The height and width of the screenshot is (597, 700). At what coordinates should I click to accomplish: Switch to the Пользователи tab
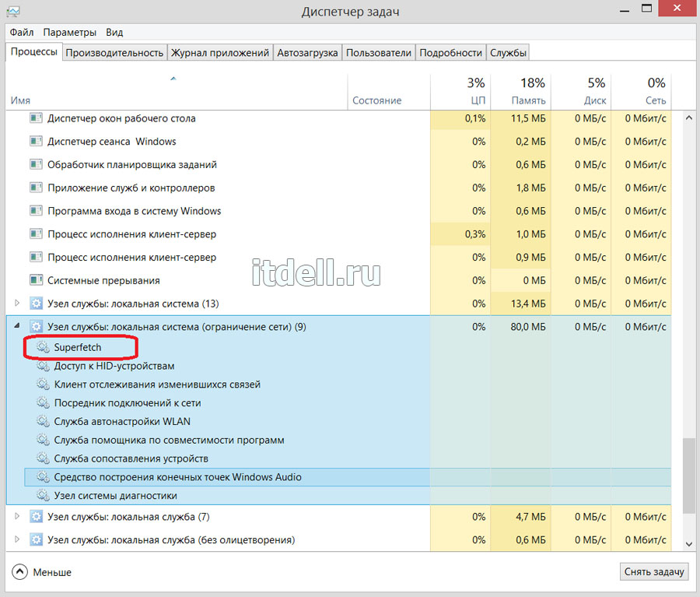[x=379, y=53]
